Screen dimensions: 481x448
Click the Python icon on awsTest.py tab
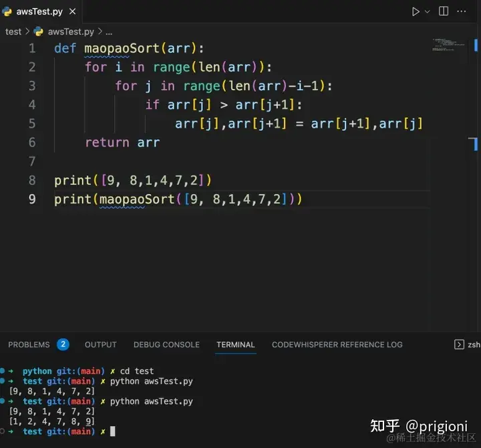click(x=7, y=11)
